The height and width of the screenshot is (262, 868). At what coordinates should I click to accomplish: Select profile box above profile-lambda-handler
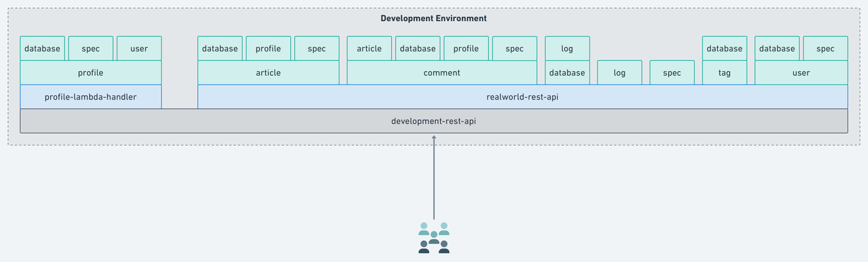(91, 72)
